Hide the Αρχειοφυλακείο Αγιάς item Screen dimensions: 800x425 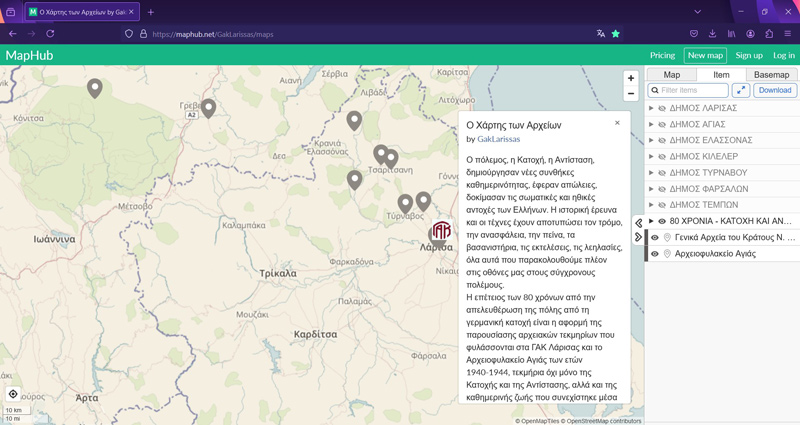(655, 254)
